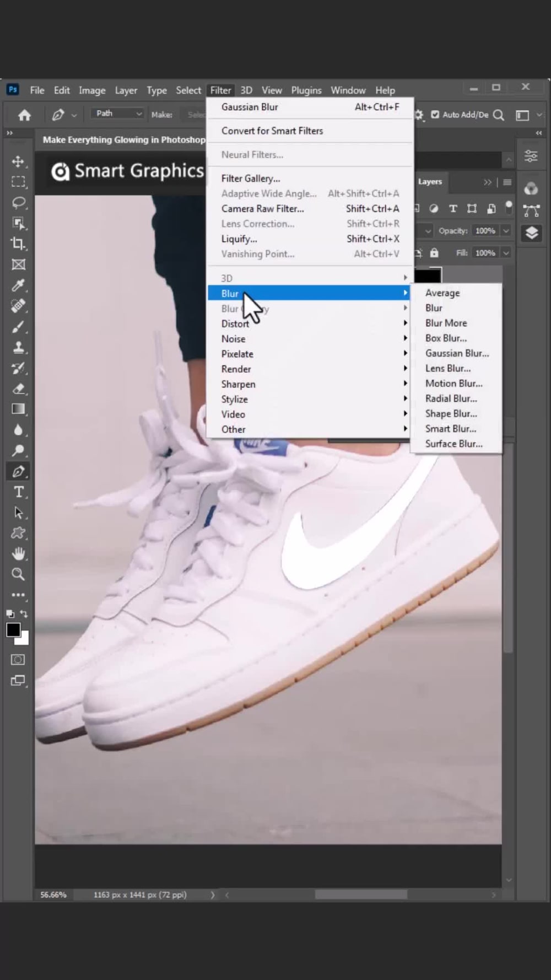Swap foreground and background colors
551x980 pixels.
coord(24,613)
